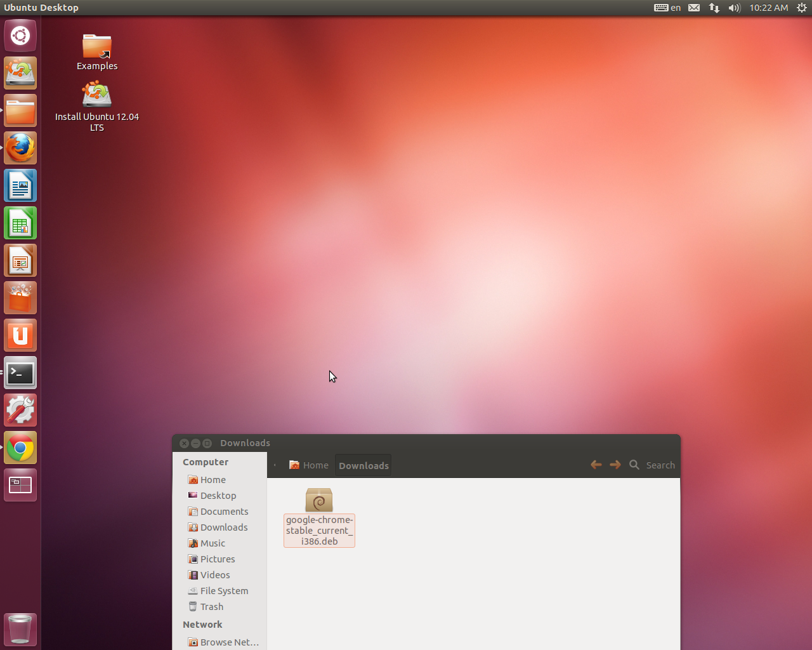Open Ubuntu Software Center
Screen dimensions: 812x650
(20, 298)
